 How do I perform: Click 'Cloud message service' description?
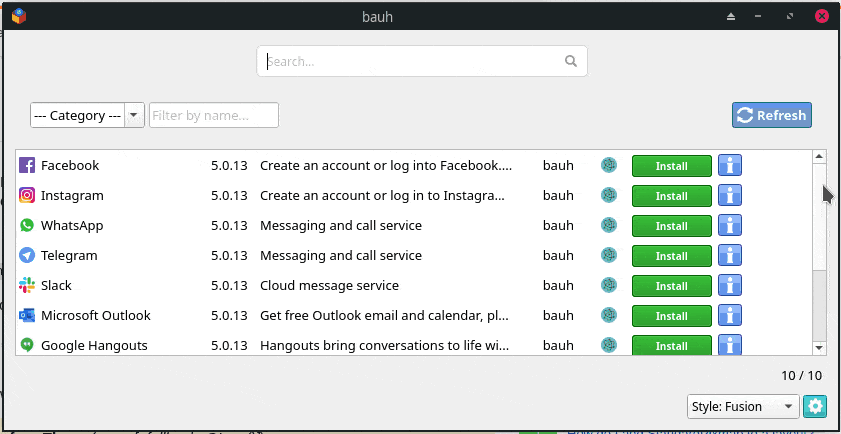[329, 285]
